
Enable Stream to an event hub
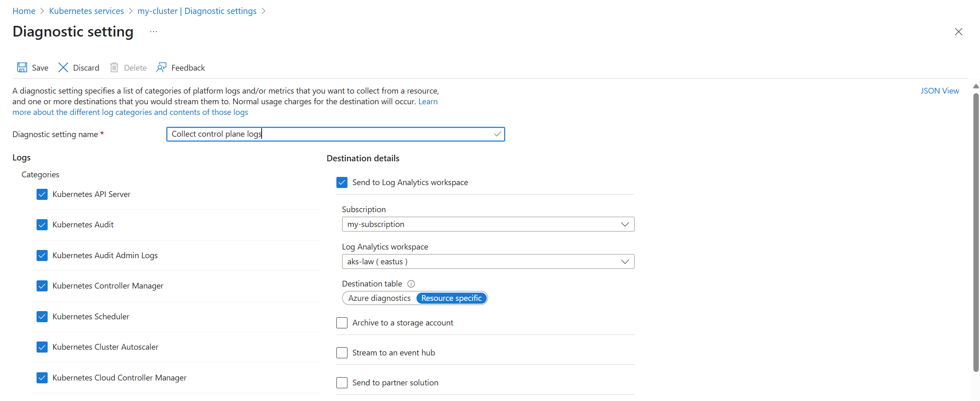342,353
